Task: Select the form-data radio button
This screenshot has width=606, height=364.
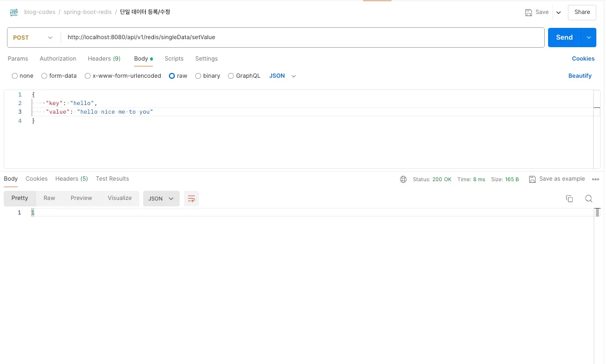Action: [44, 76]
